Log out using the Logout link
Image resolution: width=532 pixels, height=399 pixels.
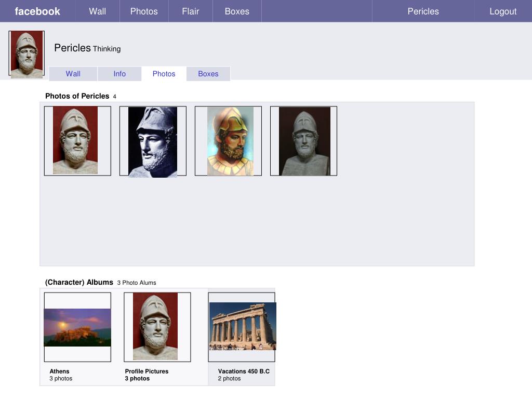pos(503,11)
